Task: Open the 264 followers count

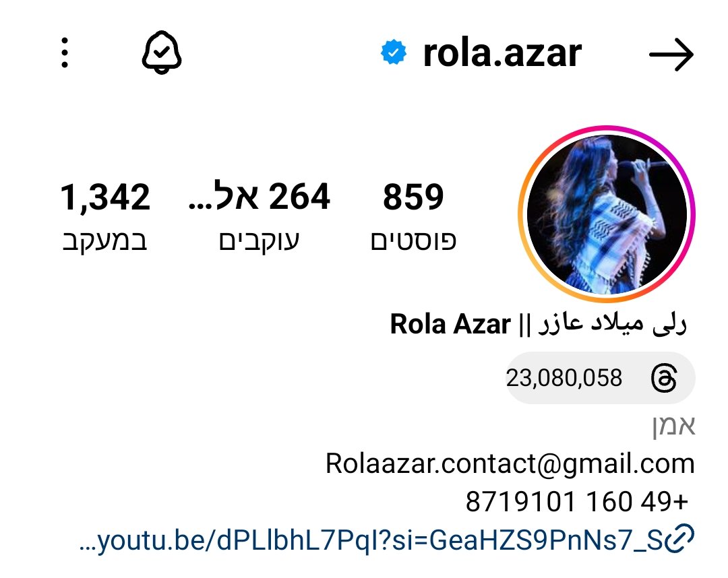Action: pos(259,196)
